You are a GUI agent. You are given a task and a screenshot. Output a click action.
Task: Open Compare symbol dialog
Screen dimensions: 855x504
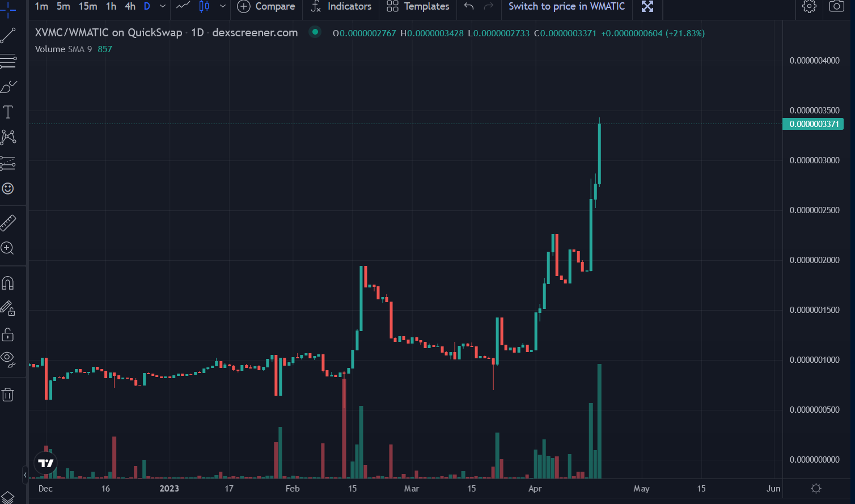(266, 6)
